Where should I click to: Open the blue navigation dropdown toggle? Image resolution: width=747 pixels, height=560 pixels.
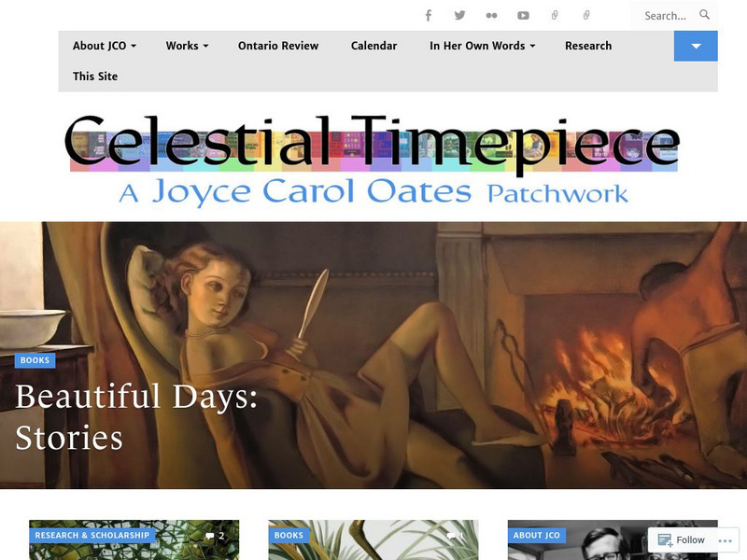tap(695, 45)
